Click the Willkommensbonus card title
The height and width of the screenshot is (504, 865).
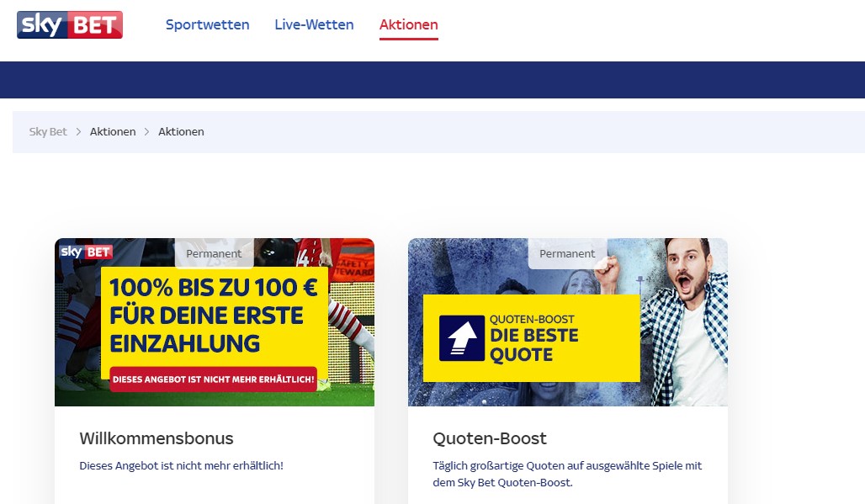coord(157,438)
